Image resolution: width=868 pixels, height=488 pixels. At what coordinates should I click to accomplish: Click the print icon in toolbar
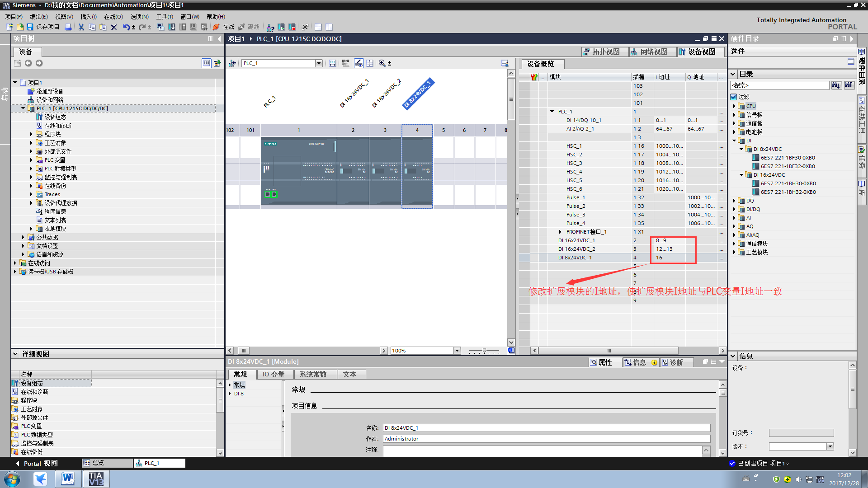[x=68, y=27]
